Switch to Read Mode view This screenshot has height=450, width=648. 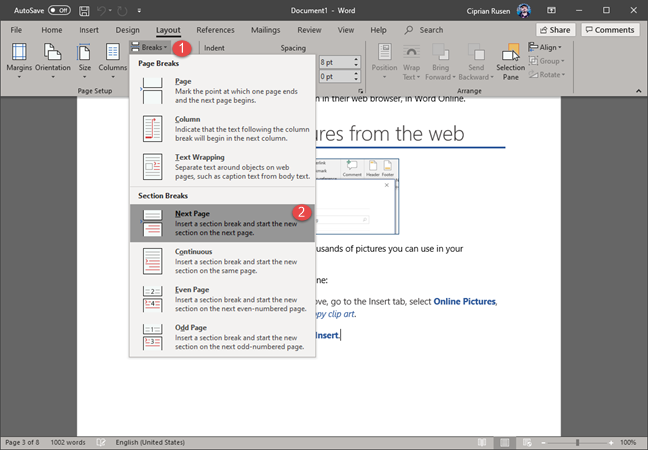482,443
